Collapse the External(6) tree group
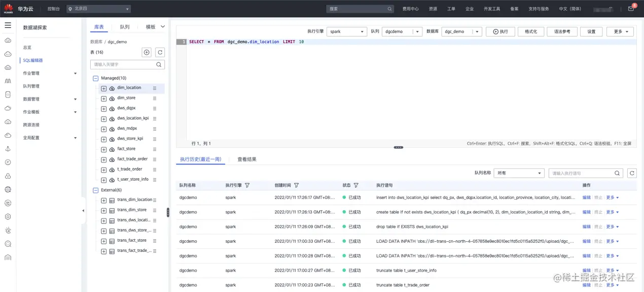This screenshot has height=292, width=644. click(95, 190)
